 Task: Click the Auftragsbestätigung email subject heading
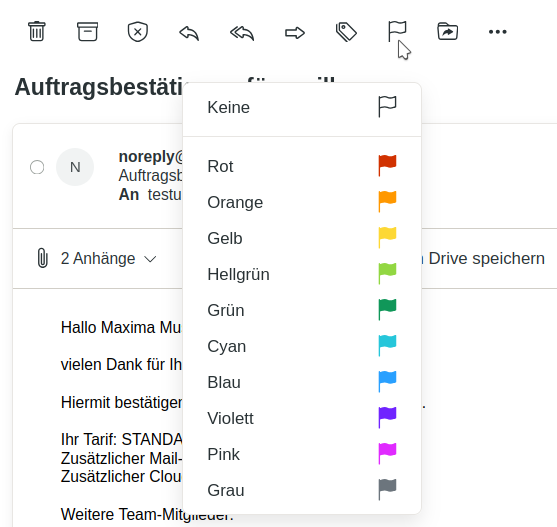click(x=99, y=87)
